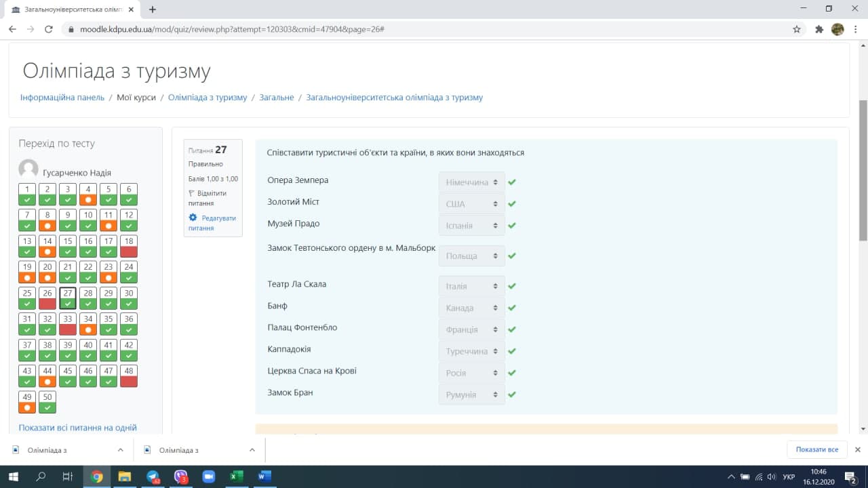
Task: Open the notification center icon
Action: pyautogui.click(x=850, y=476)
